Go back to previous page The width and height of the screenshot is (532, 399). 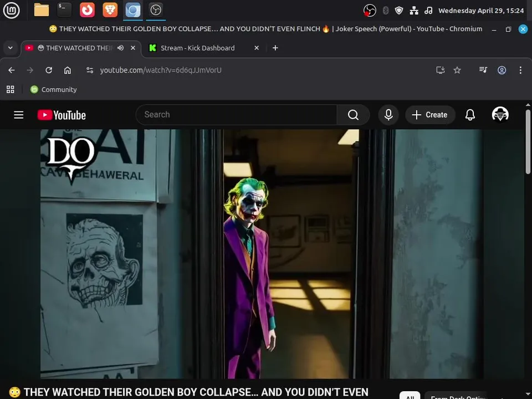click(x=12, y=70)
